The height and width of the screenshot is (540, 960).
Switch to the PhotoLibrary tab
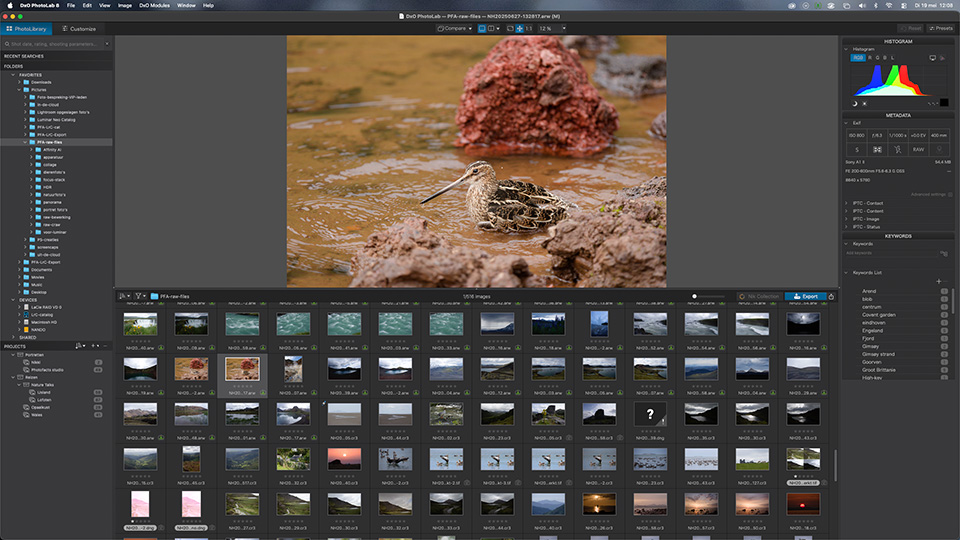26,29
